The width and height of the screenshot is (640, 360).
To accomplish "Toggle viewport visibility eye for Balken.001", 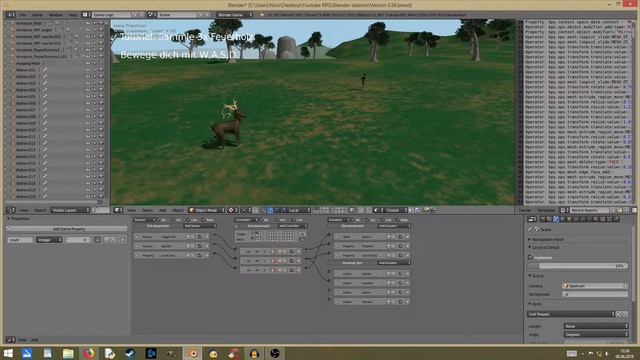I will coord(88,70).
